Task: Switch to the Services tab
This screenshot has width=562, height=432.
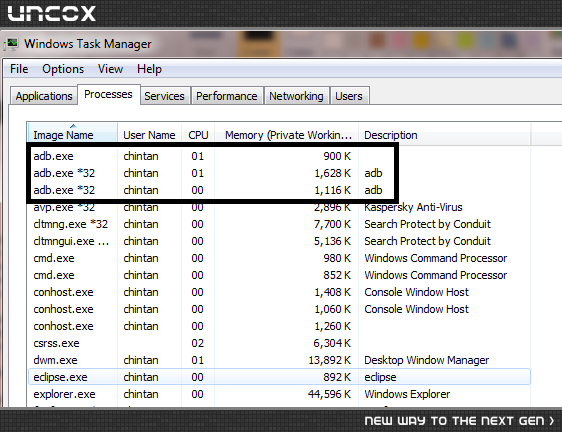Action: (164, 96)
